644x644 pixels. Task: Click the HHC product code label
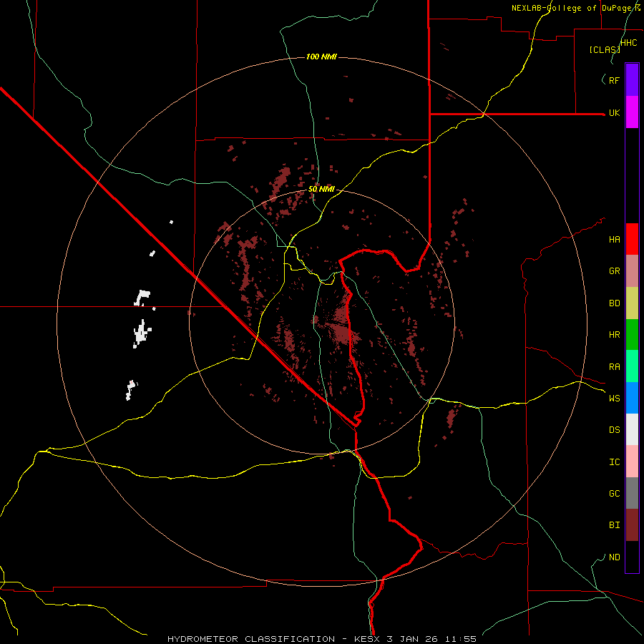tap(628, 43)
